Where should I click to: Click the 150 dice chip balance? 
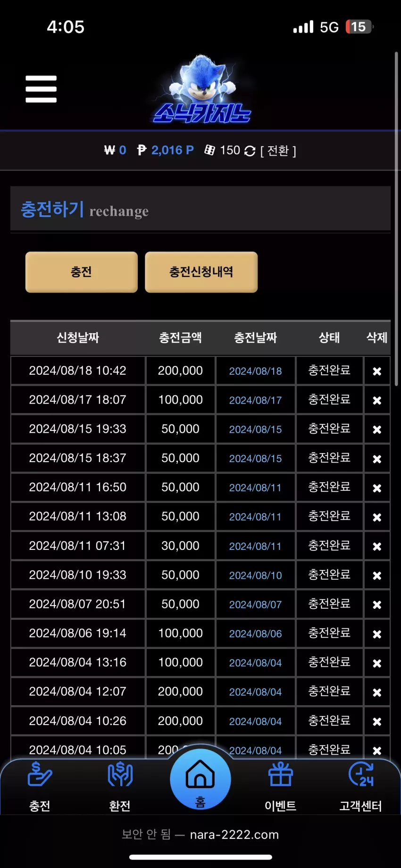(222, 150)
